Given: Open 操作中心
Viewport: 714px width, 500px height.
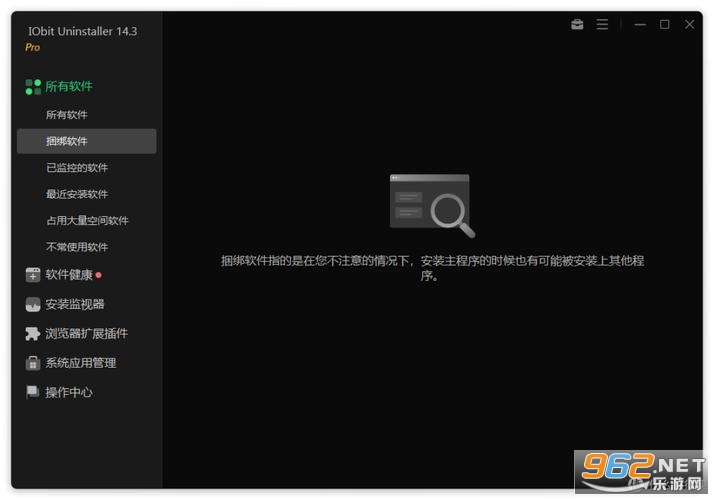Looking at the screenshot, I should pyautogui.click(x=69, y=392).
